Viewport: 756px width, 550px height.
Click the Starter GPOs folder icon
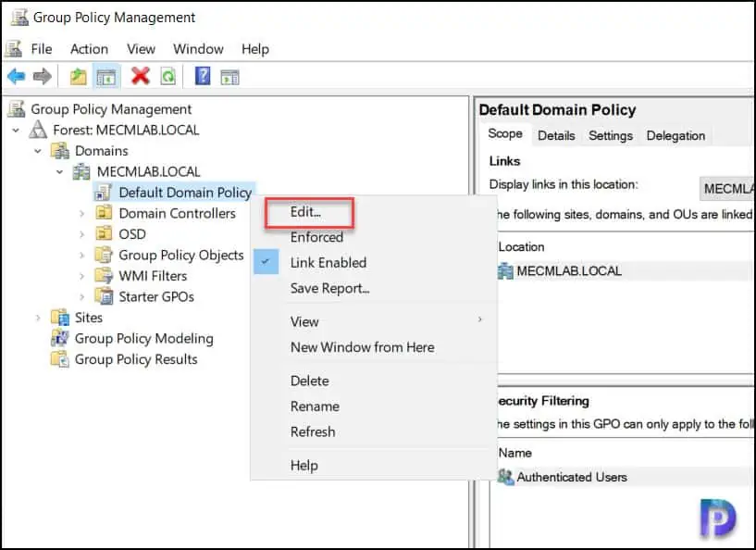coord(104,296)
